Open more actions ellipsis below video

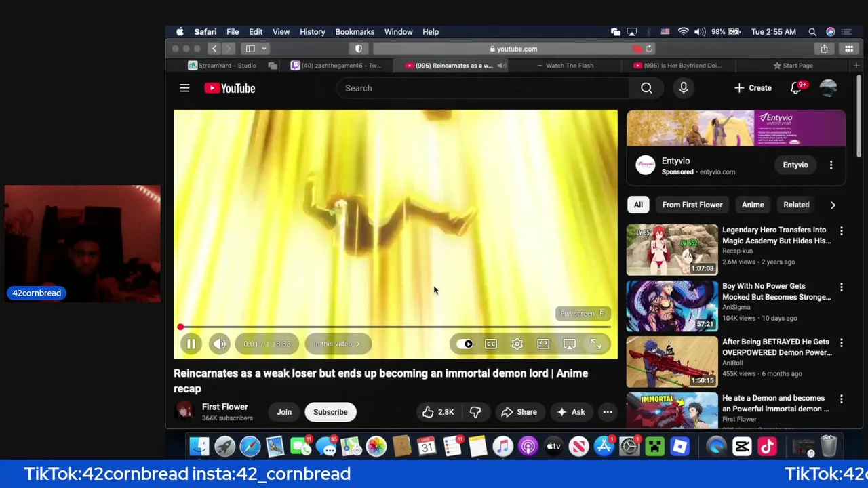[x=608, y=412]
